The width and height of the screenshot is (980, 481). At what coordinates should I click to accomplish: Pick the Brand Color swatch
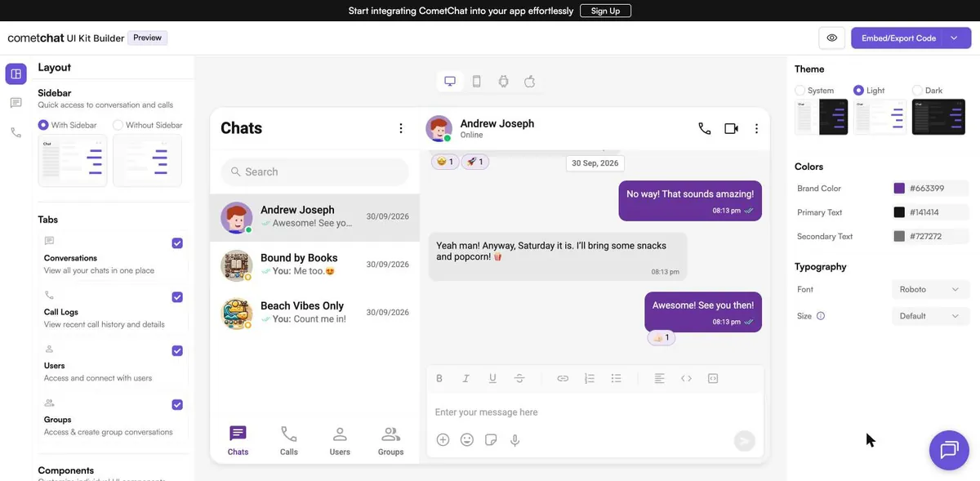tap(899, 189)
